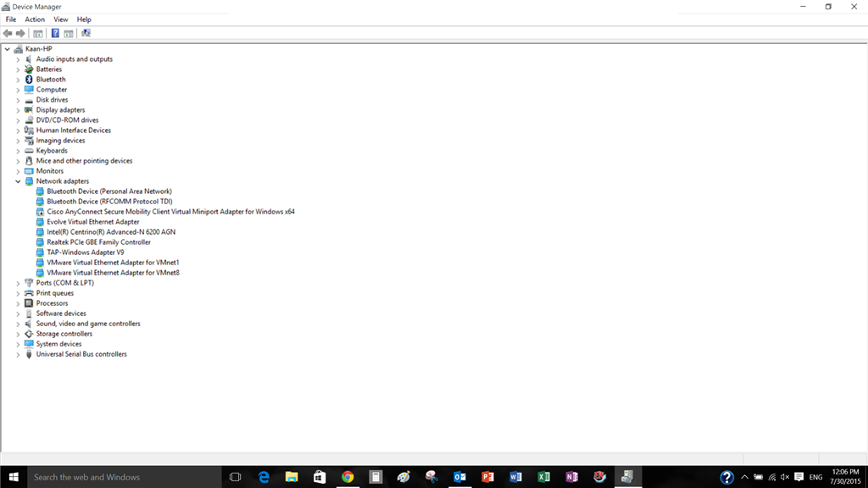Select the Computer category label

click(x=52, y=90)
